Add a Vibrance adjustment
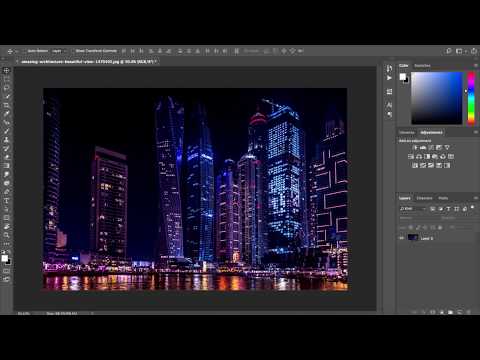The width and height of the screenshot is (480, 360). click(447, 147)
